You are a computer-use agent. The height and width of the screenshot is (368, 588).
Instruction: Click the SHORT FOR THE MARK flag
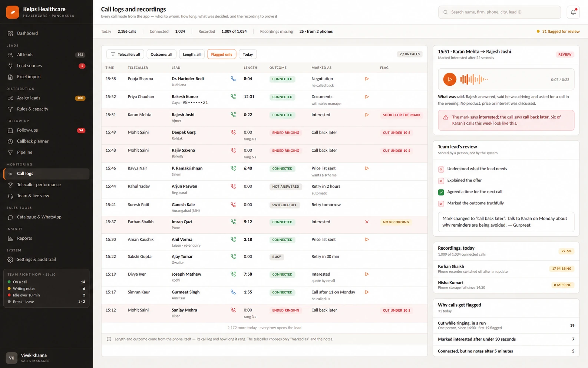[x=402, y=115]
